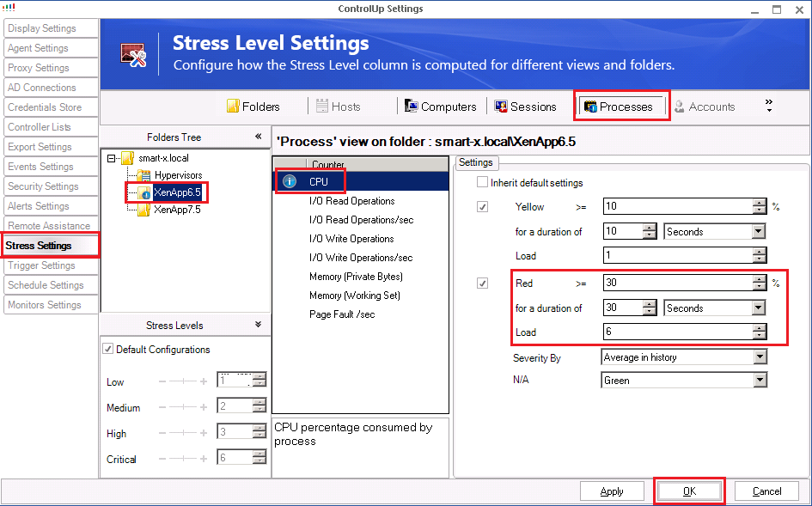Open Monitors Settings section

(x=51, y=304)
